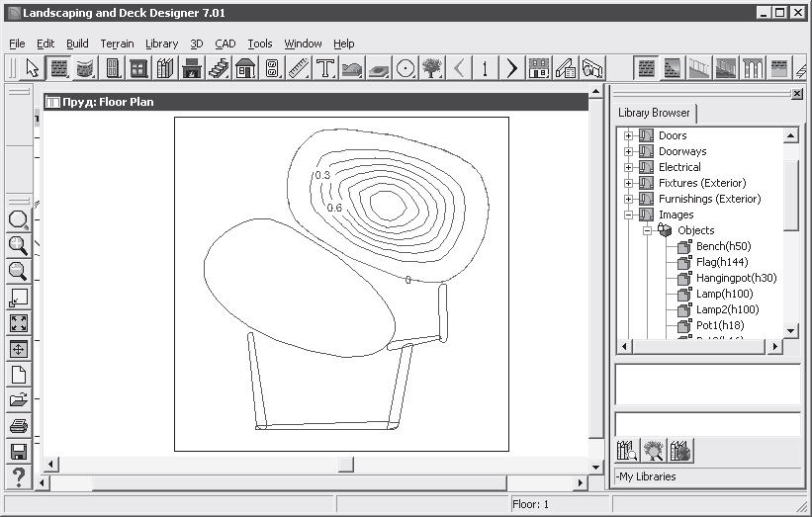Choose the door tool in toolbar

[113, 68]
